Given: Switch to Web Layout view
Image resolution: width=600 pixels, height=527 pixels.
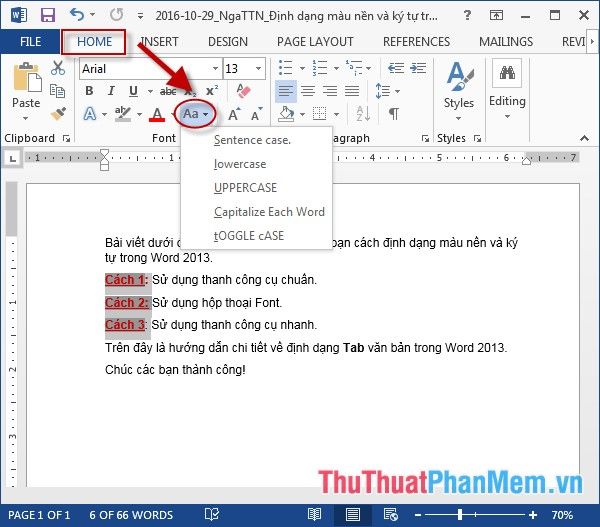Looking at the screenshot, I should (x=391, y=515).
